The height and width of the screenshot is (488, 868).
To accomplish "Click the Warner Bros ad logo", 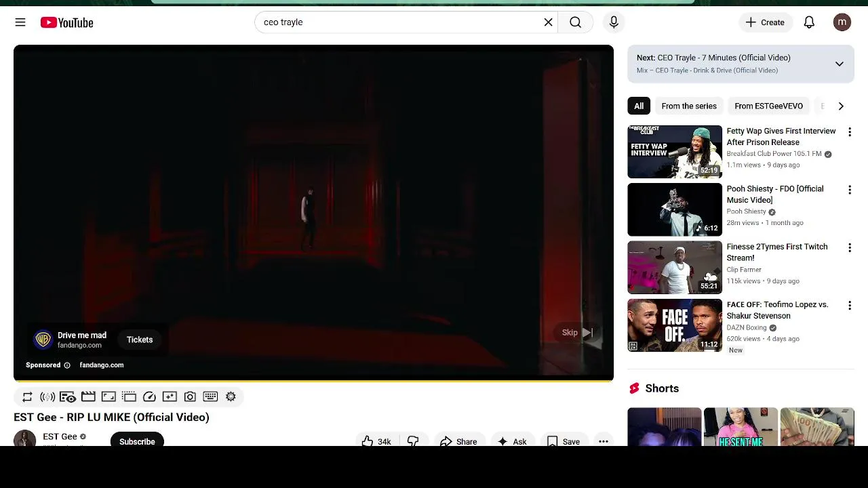I will pyautogui.click(x=43, y=340).
